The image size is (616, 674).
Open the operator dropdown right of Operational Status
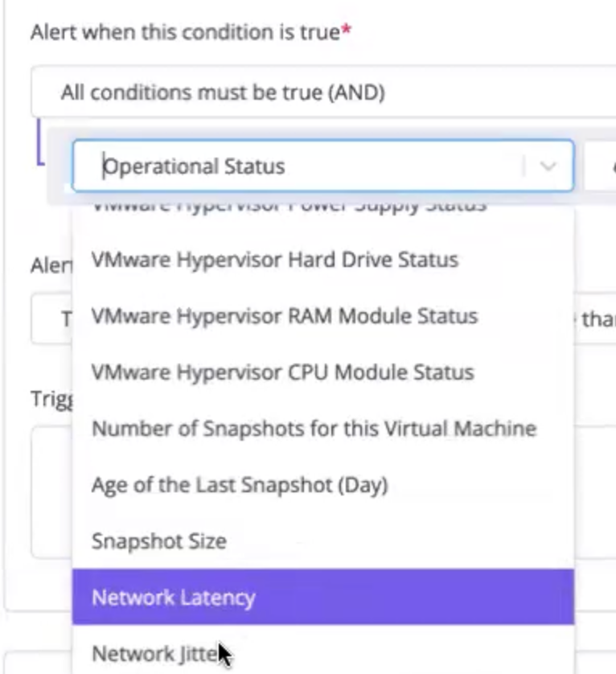tap(601, 166)
